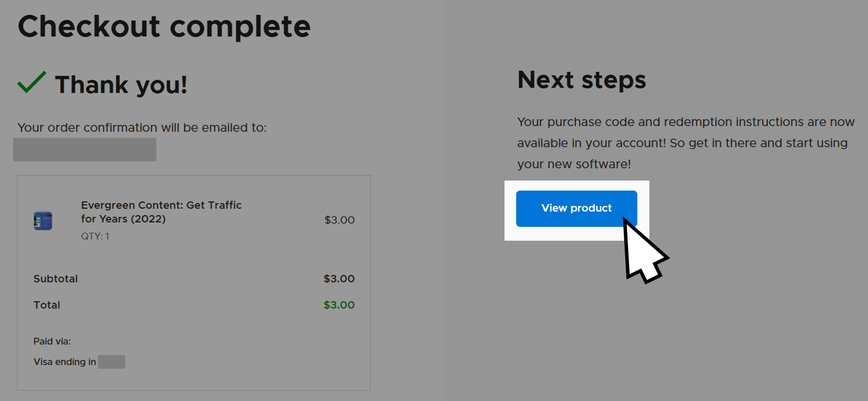
Task: Select the redacted card digits box
Action: (x=112, y=362)
